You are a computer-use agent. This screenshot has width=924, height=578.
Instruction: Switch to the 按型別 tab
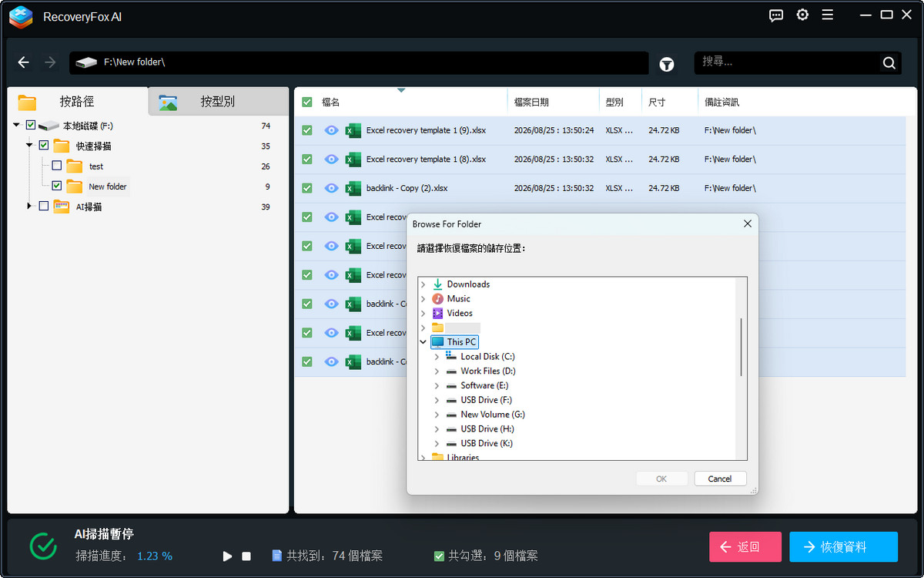click(x=218, y=101)
